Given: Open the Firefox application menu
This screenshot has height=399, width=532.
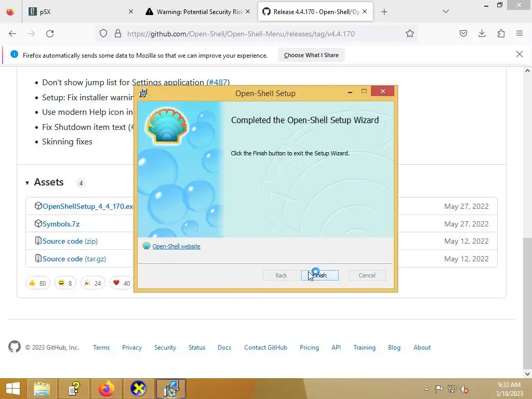Looking at the screenshot, I should (520, 33).
